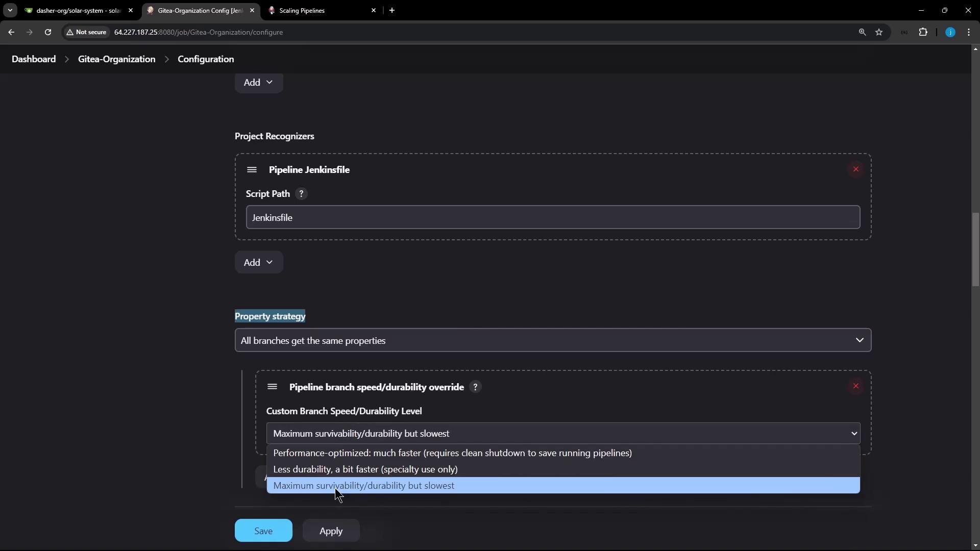Bookmark this page with the star icon
The height and width of the screenshot is (551, 980).
coord(879,32)
